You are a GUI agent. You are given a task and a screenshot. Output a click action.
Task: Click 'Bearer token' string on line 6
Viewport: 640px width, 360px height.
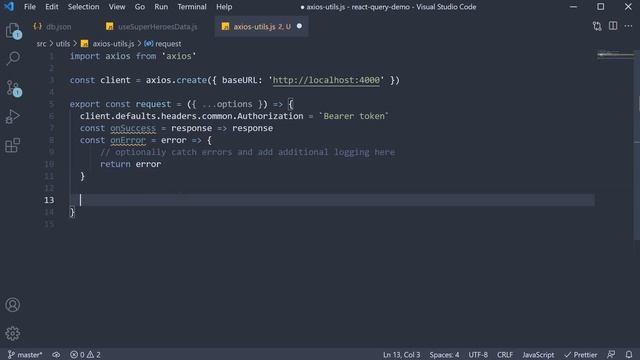point(354,116)
